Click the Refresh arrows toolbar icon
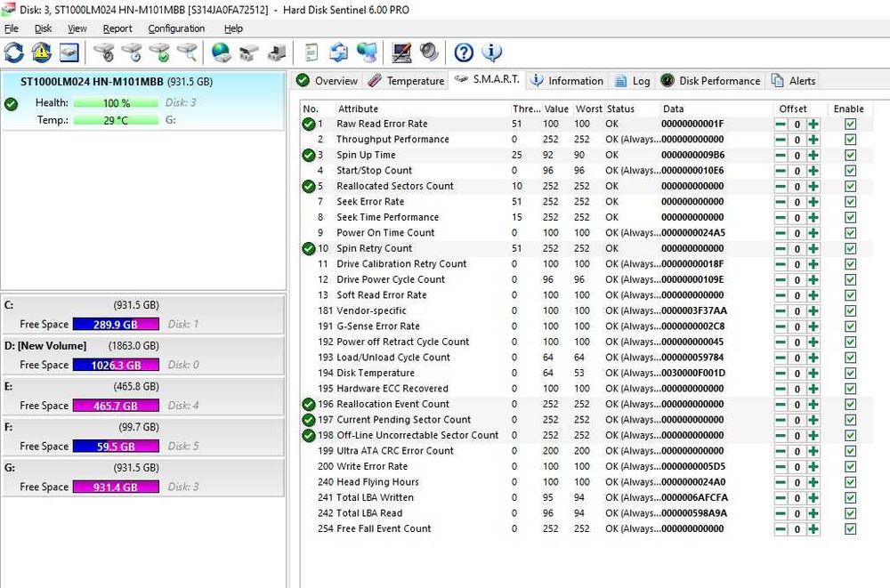Screen dimensions: 890x588 pyautogui.click(x=13, y=52)
